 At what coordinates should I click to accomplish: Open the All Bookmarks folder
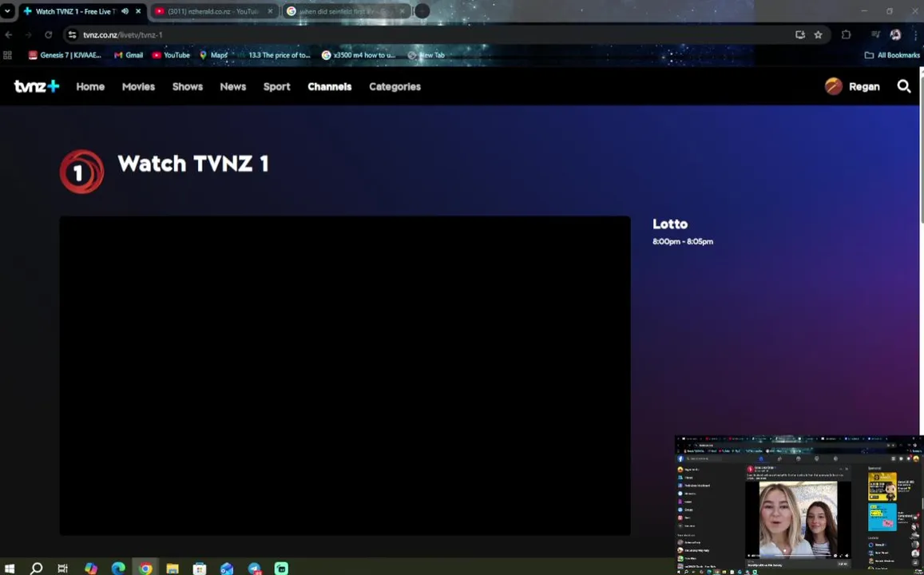point(892,55)
